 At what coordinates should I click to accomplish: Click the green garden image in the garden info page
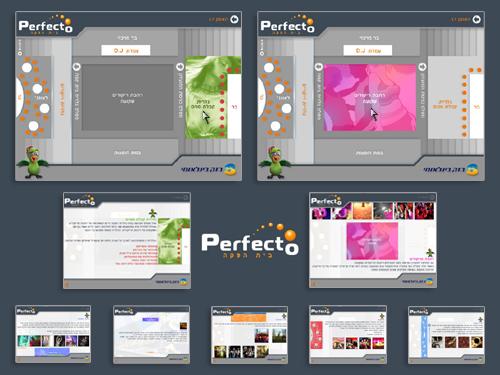point(170,241)
